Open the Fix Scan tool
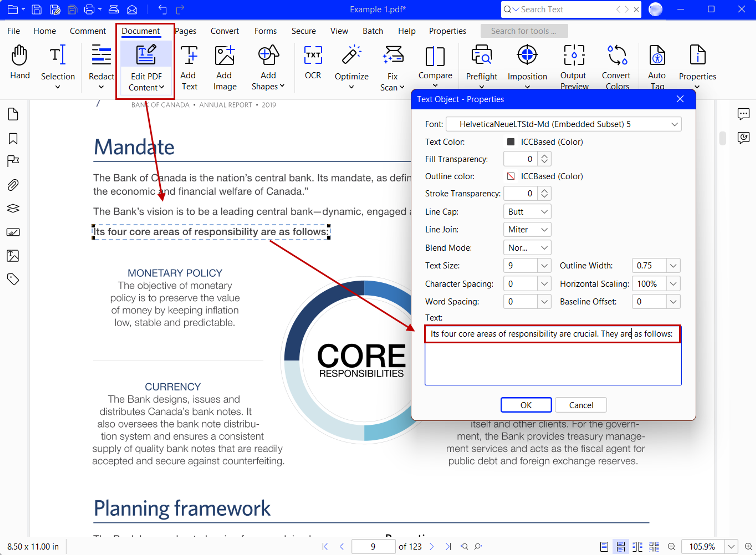 point(392,68)
